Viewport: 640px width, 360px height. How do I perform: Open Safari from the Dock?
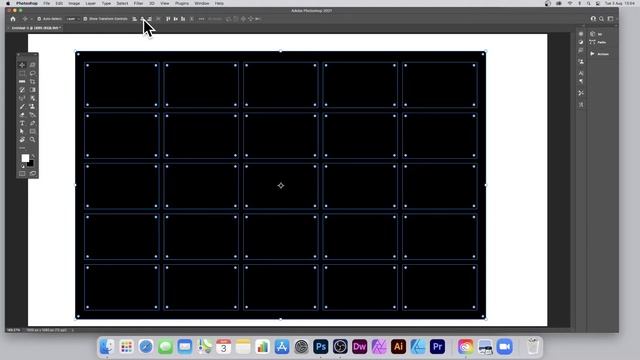[x=146, y=347]
